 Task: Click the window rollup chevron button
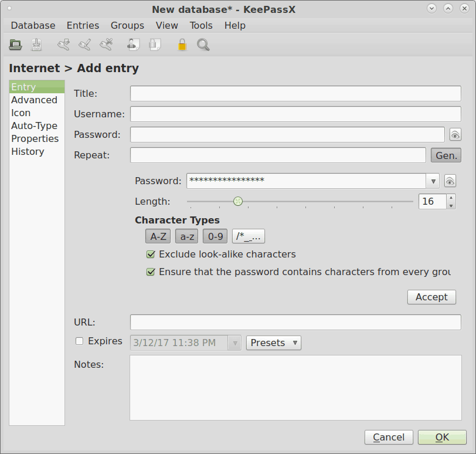tap(431, 8)
